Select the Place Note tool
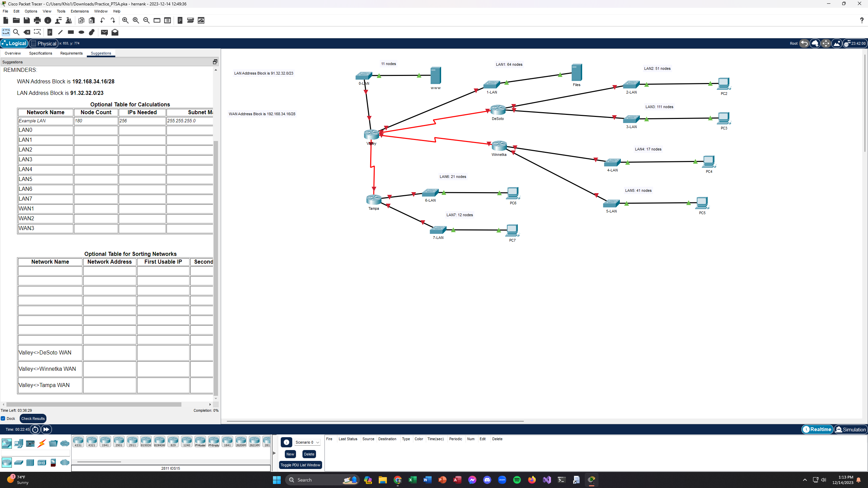This screenshot has width=868, height=488. (50, 32)
